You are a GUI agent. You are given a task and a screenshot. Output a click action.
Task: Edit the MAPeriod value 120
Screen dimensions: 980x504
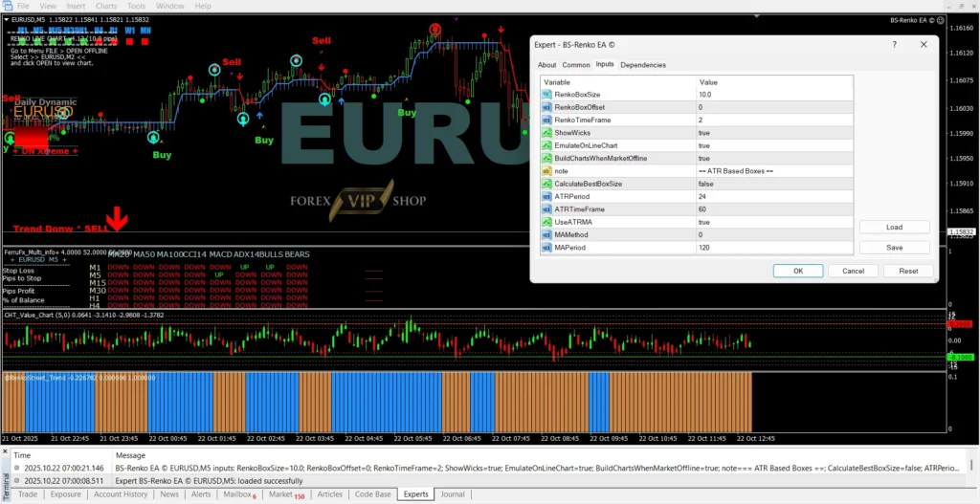[774, 248]
